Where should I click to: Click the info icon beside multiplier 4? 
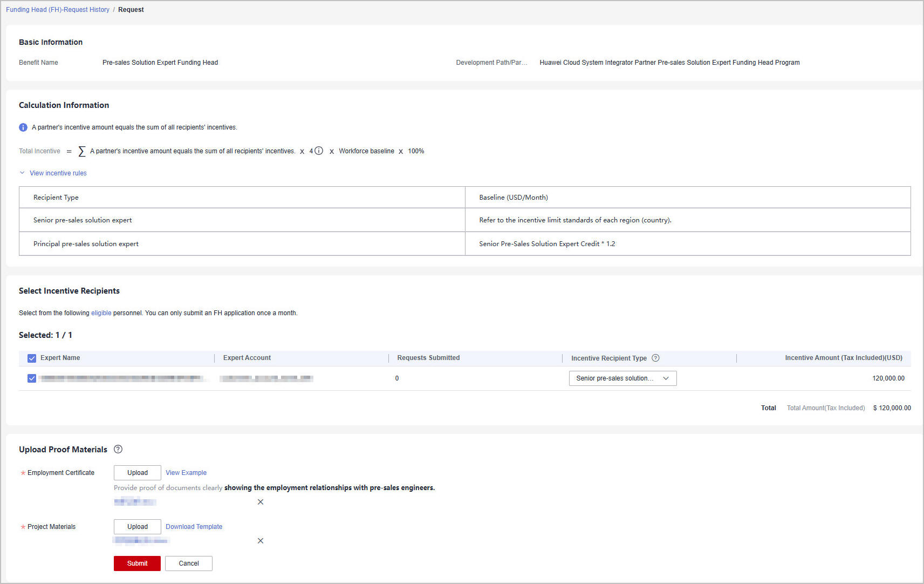coord(319,151)
